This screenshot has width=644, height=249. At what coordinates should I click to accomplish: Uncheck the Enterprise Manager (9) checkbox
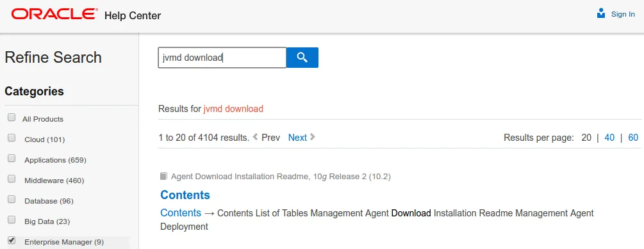pyautogui.click(x=12, y=240)
